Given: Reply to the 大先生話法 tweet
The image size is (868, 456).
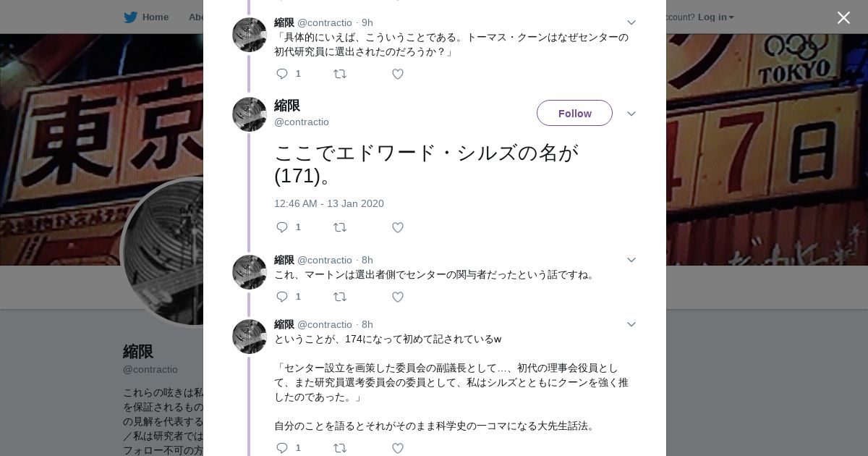Looking at the screenshot, I should click(x=282, y=448).
